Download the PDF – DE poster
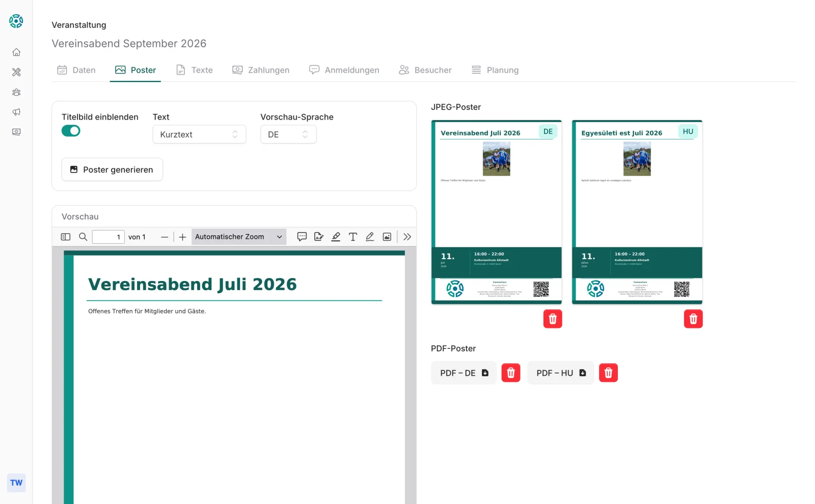815x504 pixels. 464,373
